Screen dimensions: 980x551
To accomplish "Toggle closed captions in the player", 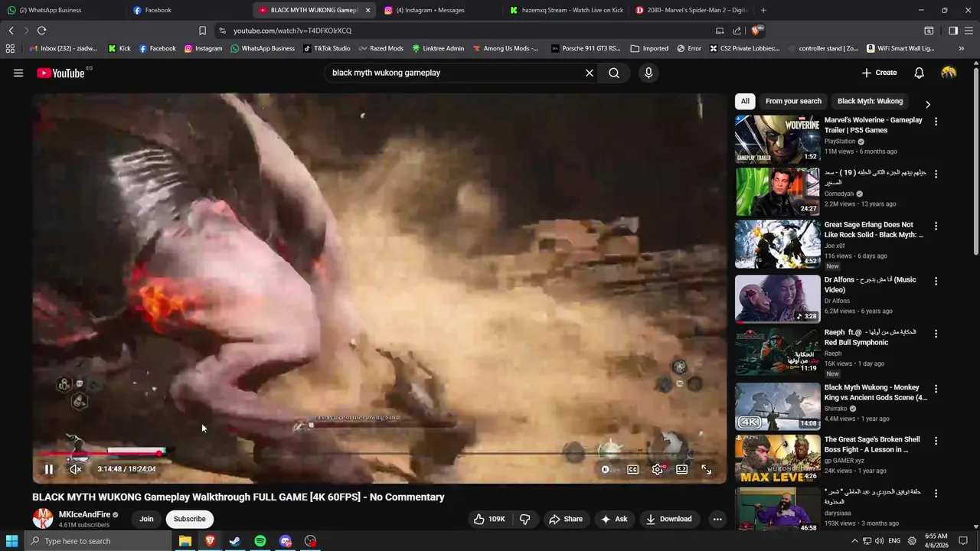I will [x=632, y=469].
